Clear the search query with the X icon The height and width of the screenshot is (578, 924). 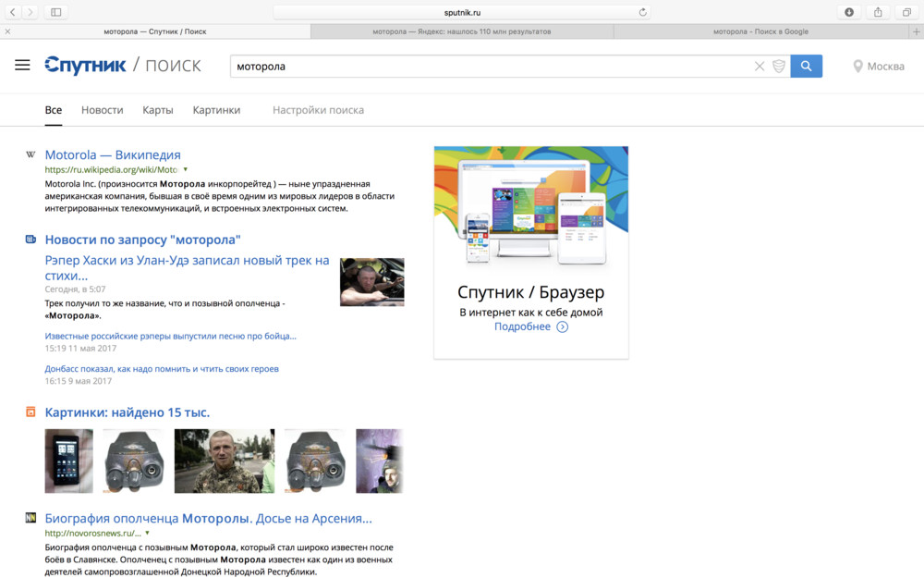760,66
